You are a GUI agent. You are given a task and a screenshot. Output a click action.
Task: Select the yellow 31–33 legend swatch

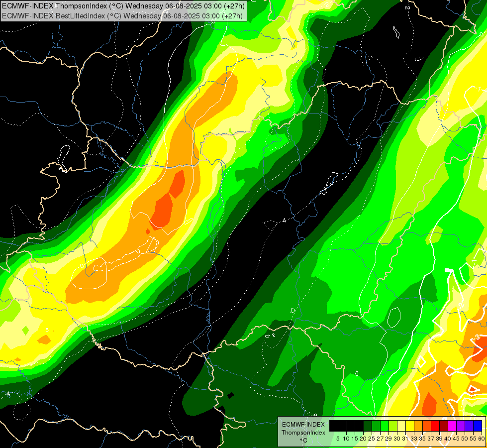click(410, 426)
